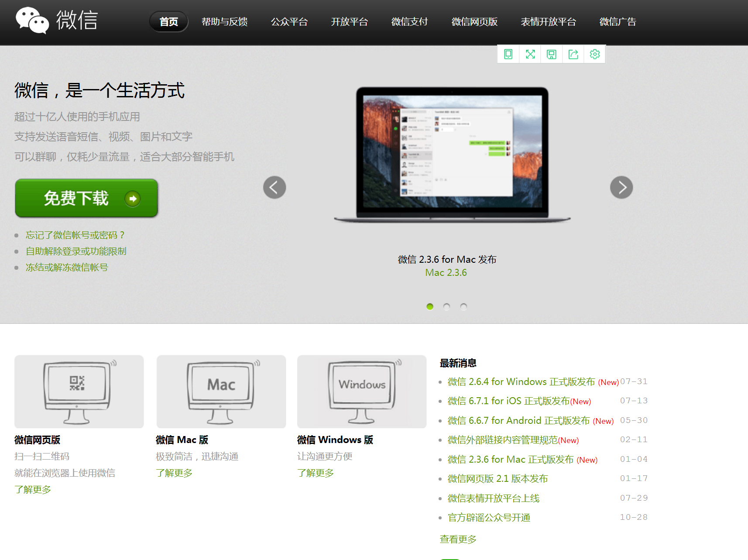Viewport: 748px width, 560px height.
Task: Switch to the 公众平台 tab
Action: click(290, 22)
